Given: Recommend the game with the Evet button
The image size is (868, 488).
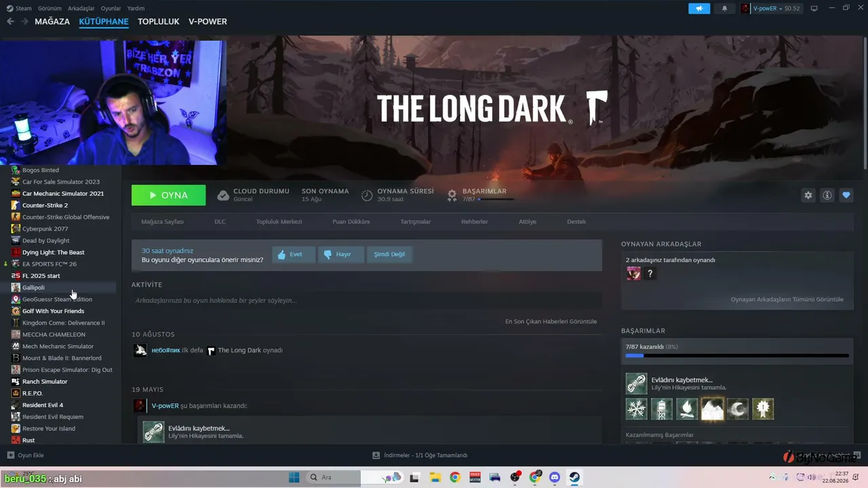Looking at the screenshot, I should coord(294,254).
